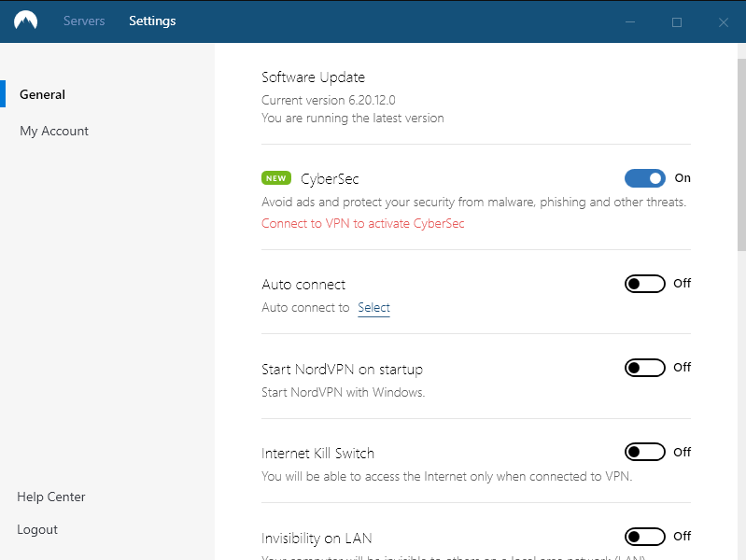
Task: Open the Settings tab
Action: (x=152, y=21)
